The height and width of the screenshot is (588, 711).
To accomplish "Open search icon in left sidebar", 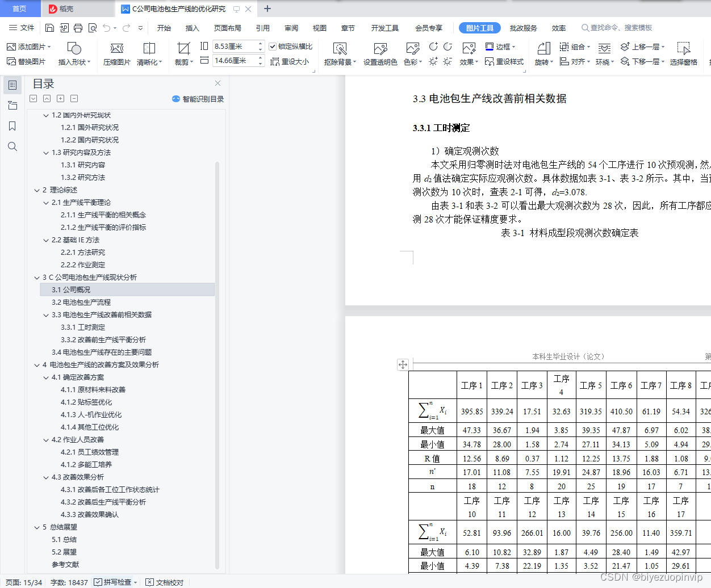I will (12, 146).
